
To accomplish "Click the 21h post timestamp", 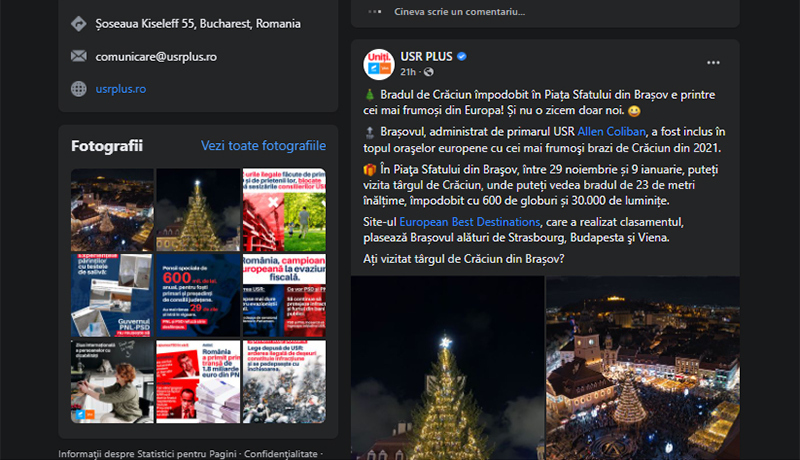I will click(408, 72).
